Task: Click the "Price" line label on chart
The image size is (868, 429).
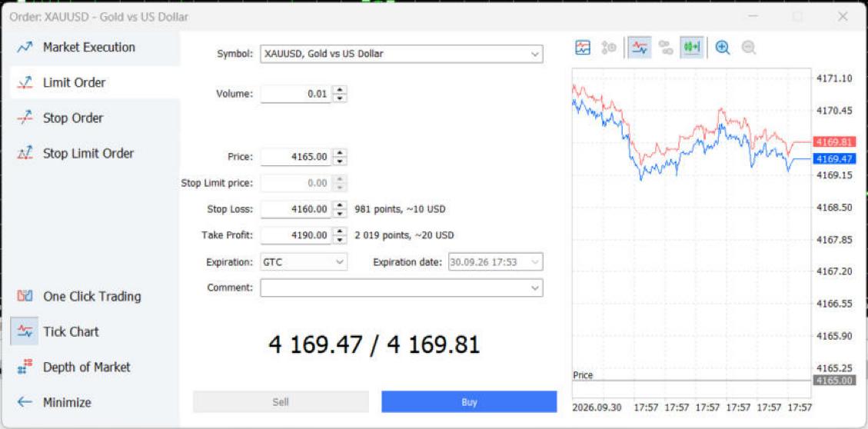Action: (583, 375)
